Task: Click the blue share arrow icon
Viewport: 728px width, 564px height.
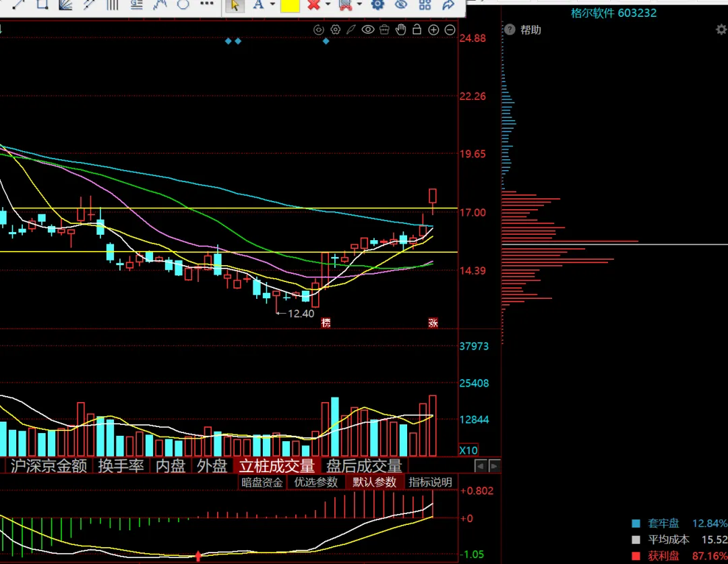Action: point(448,5)
